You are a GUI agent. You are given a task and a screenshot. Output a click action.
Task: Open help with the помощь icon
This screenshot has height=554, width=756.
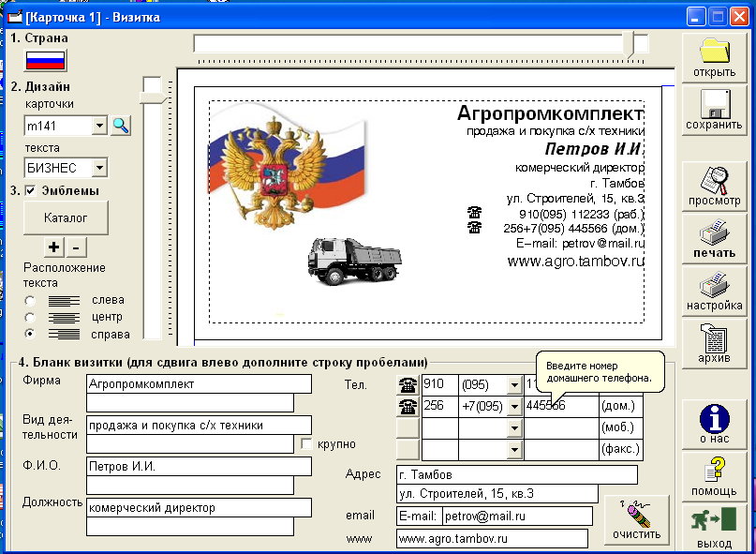714,476
